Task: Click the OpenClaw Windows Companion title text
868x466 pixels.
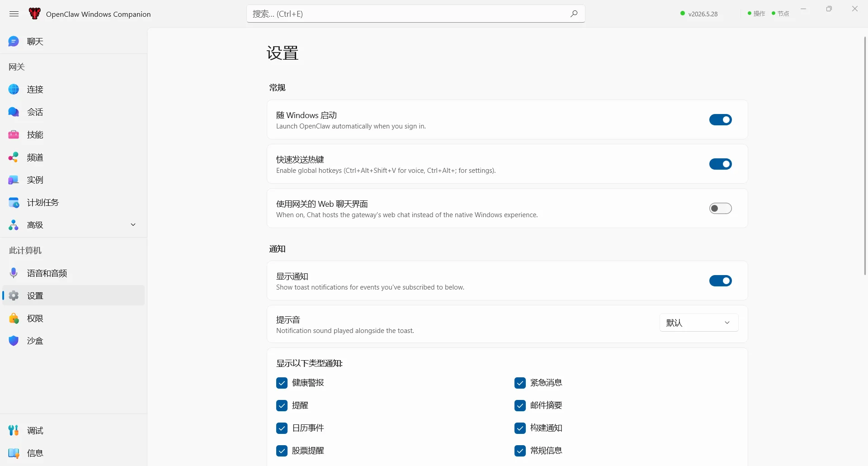Action: tap(99, 14)
